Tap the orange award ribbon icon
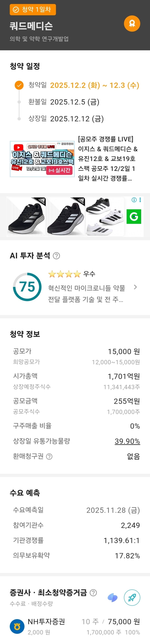The height and width of the screenshot is (644, 150). coord(132,24)
